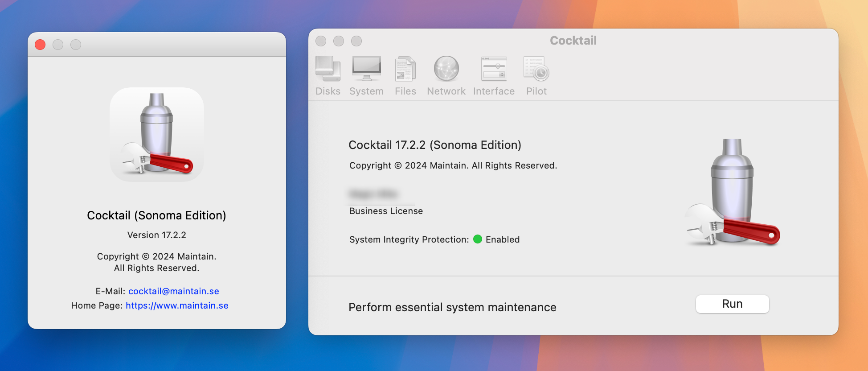Open the System toolbar section

pyautogui.click(x=366, y=76)
